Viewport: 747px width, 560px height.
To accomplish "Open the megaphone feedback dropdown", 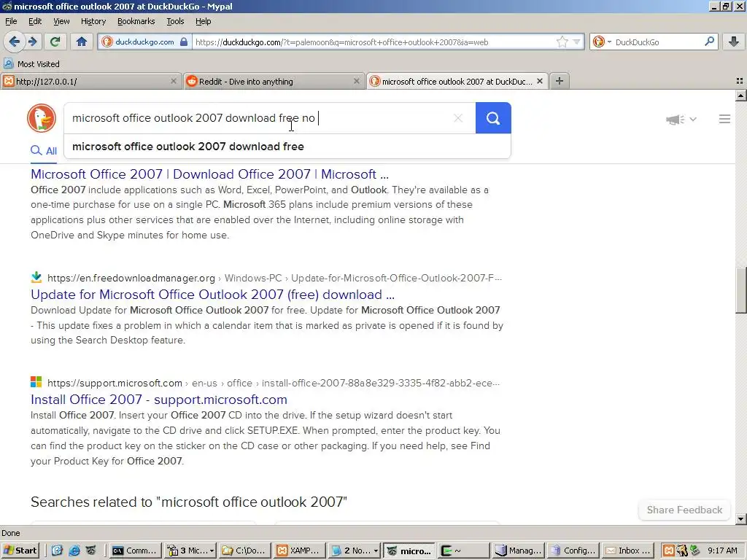I will pyautogui.click(x=681, y=119).
